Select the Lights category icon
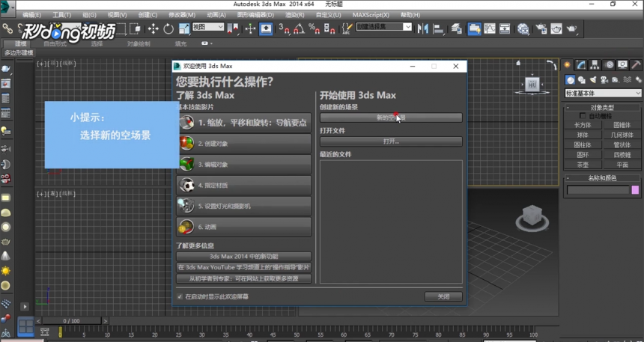This screenshot has width=644, height=342. [x=592, y=79]
